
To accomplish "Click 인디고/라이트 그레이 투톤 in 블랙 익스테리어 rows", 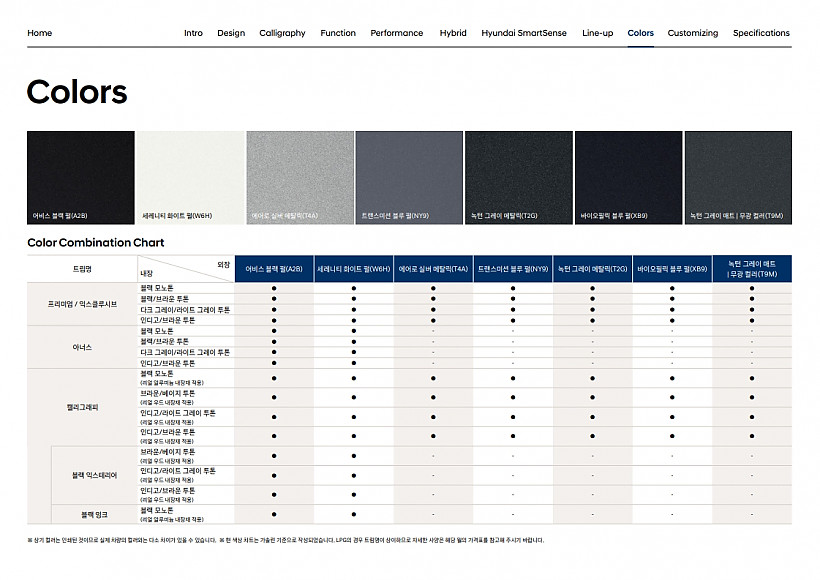I will pyautogui.click(x=178, y=471).
